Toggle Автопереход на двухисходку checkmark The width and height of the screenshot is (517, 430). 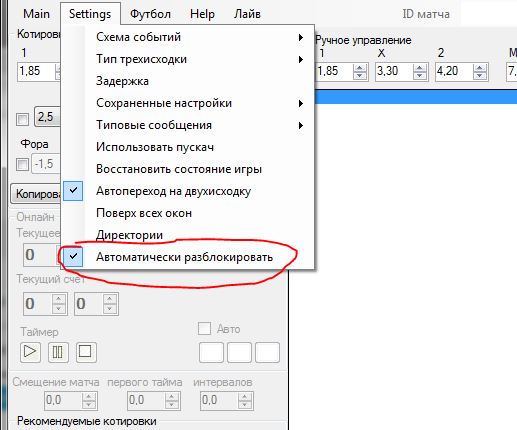(x=187, y=191)
